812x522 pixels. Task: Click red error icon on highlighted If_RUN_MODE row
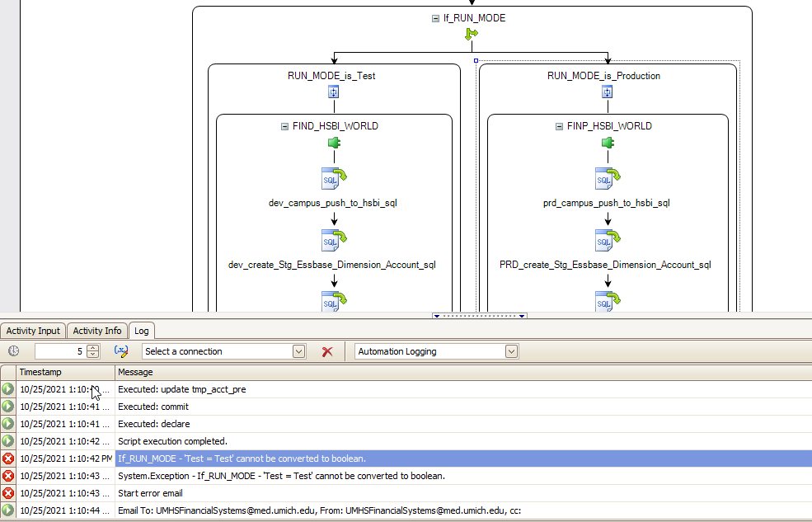click(7, 459)
